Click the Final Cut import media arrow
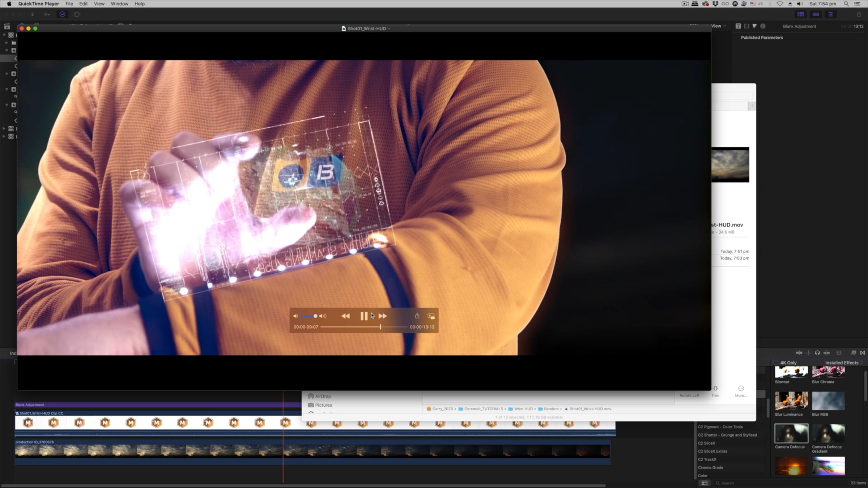This screenshot has width=868, height=488. point(33,14)
